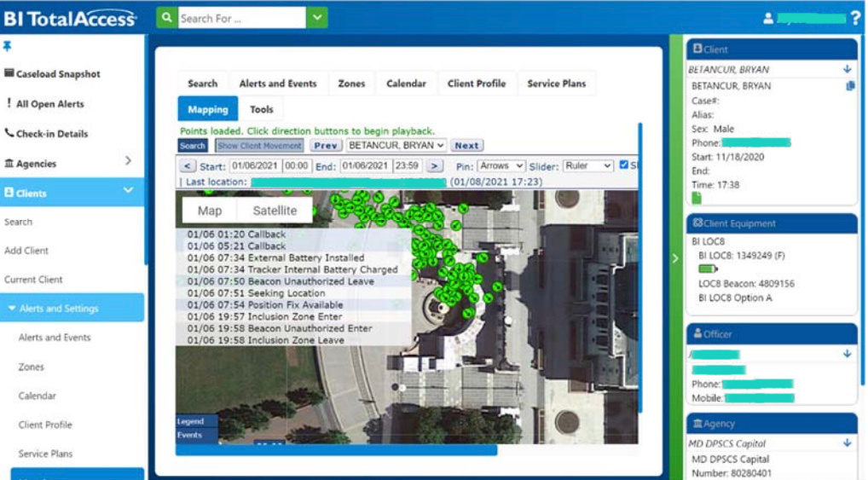Select Beacon Unauthorized Leave event 07:50
This screenshot has width=868, height=480.
(281, 281)
